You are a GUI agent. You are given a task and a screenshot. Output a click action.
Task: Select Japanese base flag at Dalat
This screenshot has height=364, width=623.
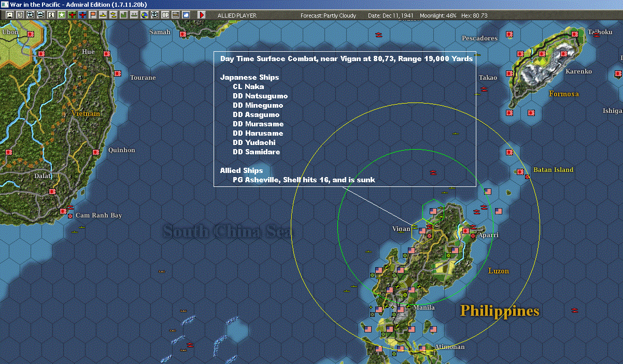tap(52, 192)
